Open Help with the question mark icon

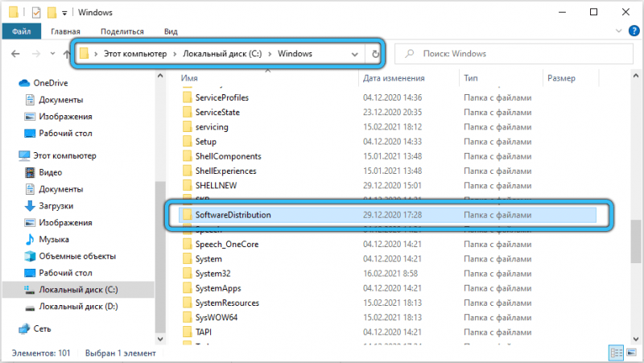click(634, 31)
